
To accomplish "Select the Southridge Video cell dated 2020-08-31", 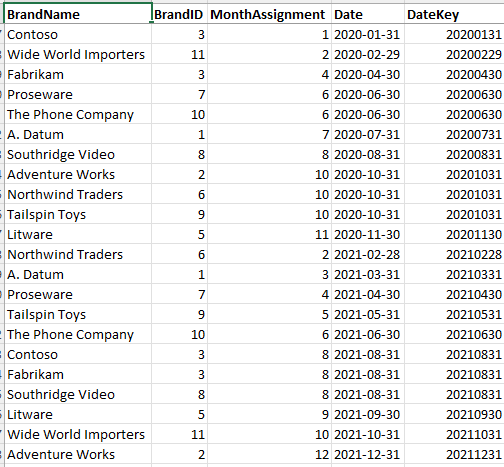I will (78, 154).
